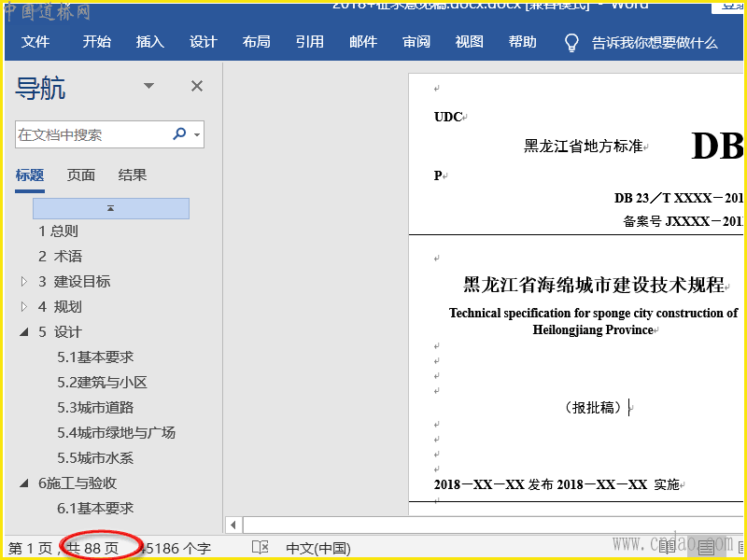Click the UDC text in document

[x=448, y=118]
